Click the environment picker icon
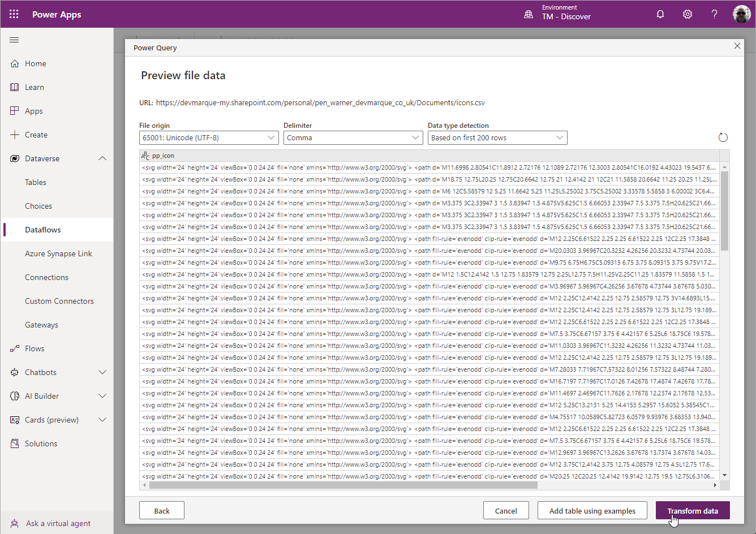Viewport: 756px width, 534px height. (529, 14)
